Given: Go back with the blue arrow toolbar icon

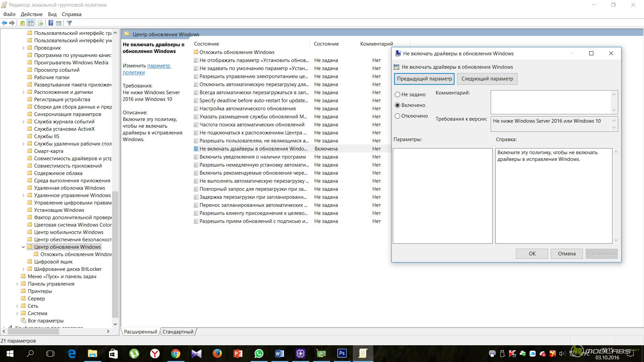Looking at the screenshot, I should click(x=4, y=23).
